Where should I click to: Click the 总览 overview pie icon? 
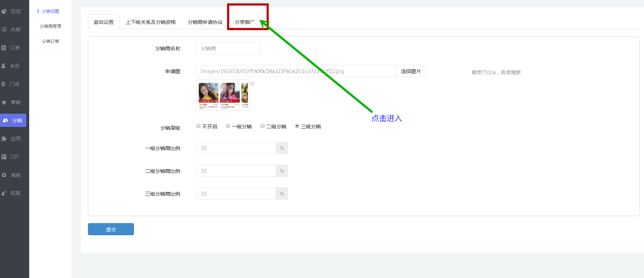pos(4,11)
